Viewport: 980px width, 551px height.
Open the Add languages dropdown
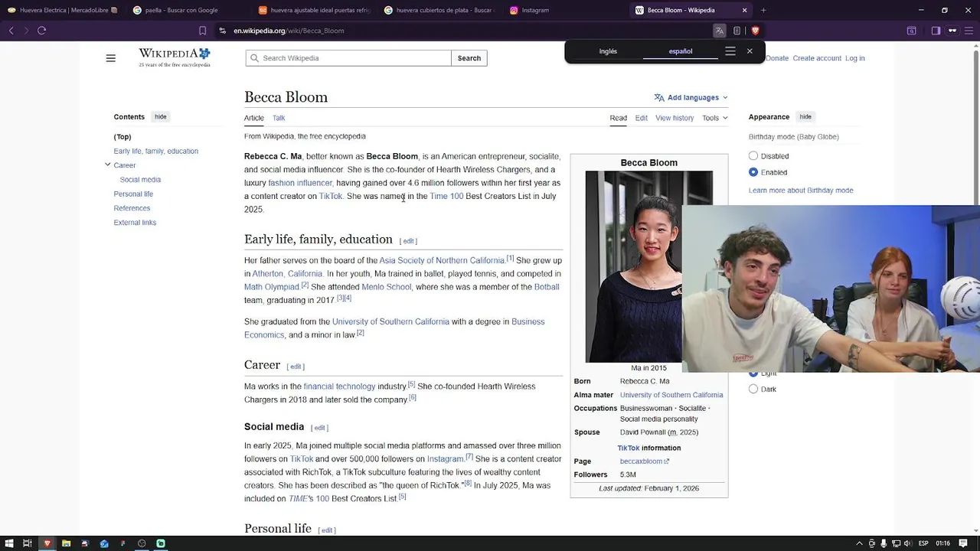click(691, 97)
